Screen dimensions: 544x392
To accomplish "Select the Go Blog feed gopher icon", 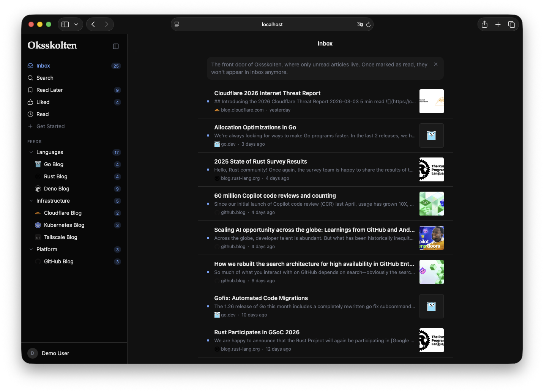I will (38, 164).
